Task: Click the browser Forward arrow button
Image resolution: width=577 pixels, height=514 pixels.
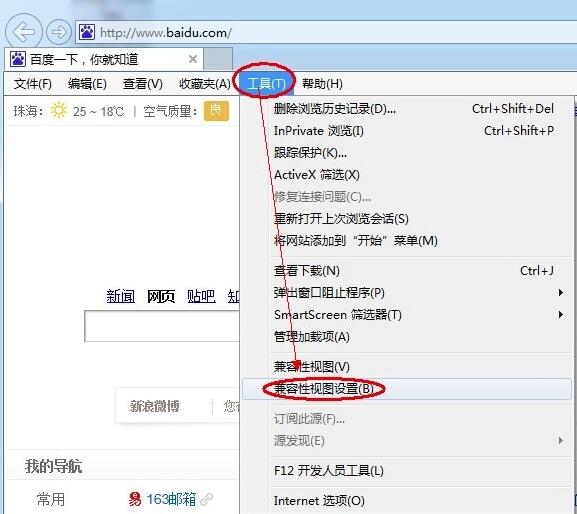Action: (59, 32)
